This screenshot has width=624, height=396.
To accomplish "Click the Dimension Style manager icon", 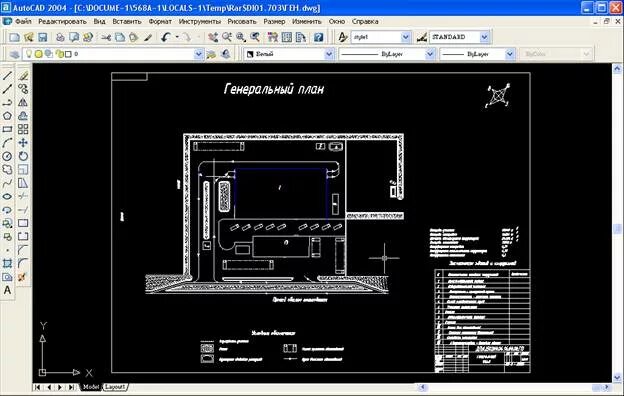I will pos(421,37).
